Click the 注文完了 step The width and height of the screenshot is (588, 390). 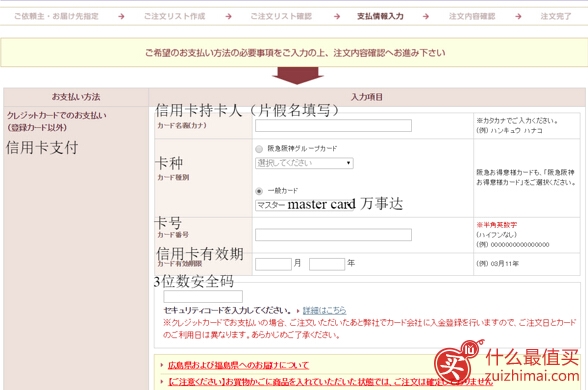(556, 16)
